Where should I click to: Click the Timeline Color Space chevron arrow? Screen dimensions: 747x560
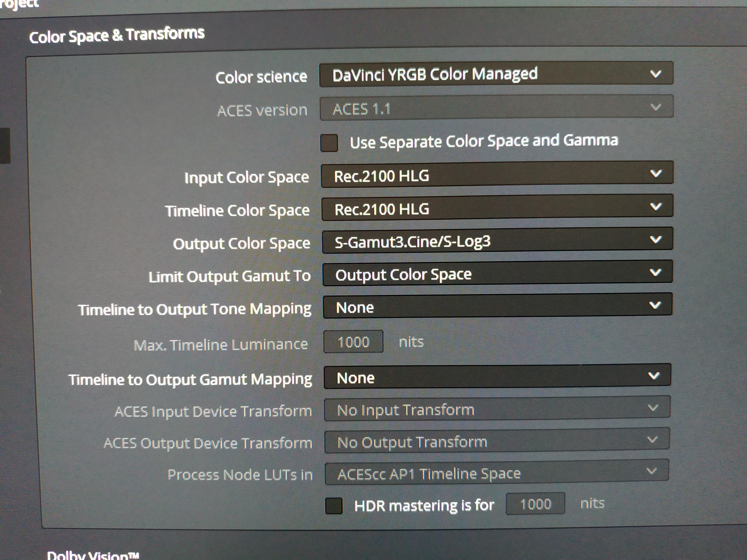(x=656, y=206)
